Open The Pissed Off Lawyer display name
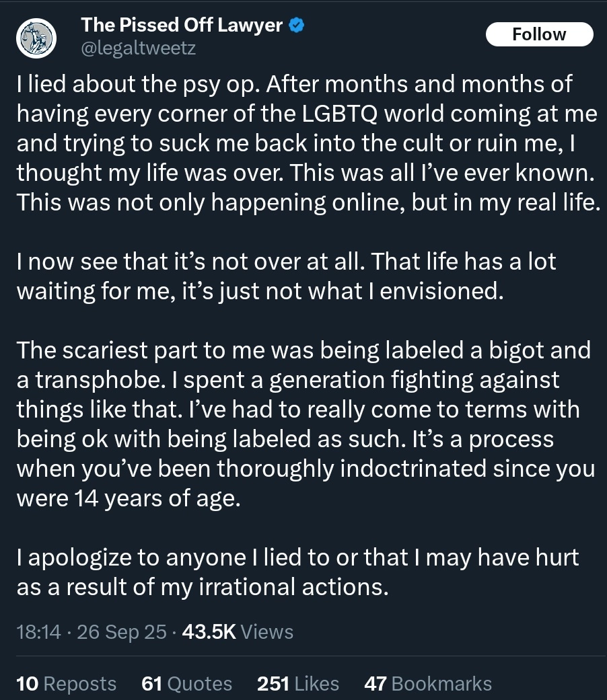Viewport: 607px width, 700px height. tap(182, 26)
